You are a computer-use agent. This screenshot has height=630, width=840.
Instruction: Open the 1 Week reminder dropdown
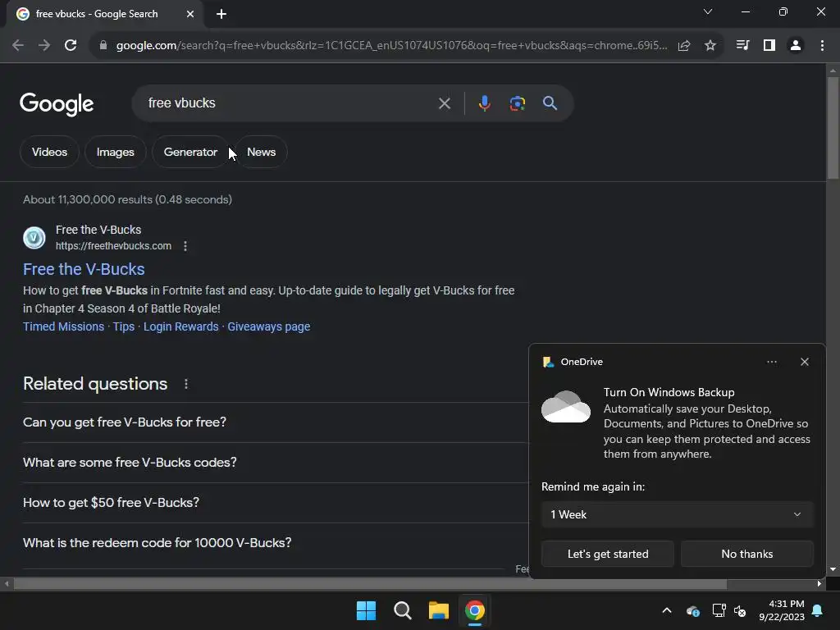(677, 515)
